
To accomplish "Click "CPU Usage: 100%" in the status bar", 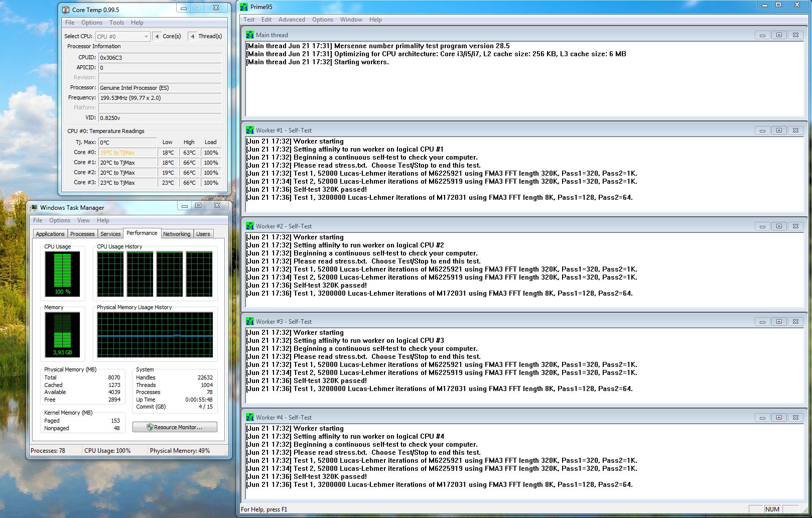I will 107,451.
